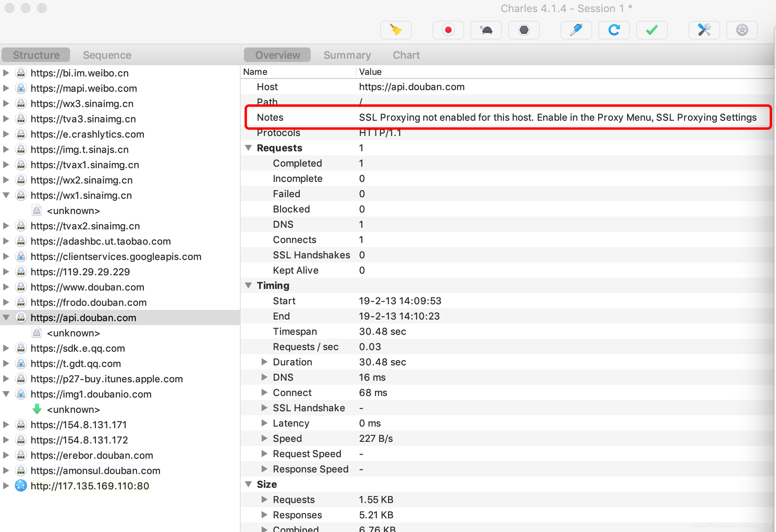This screenshot has width=776, height=532.
Task: Select <unknown> under api.douban.com
Action: (x=73, y=333)
